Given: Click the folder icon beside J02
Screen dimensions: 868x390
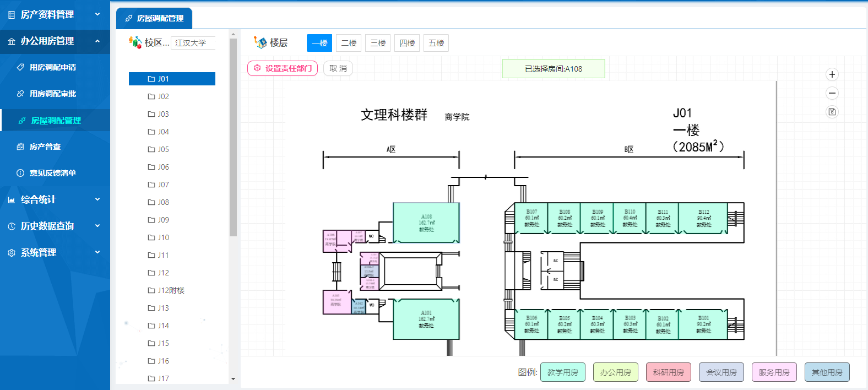Looking at the screenshot, I should 151,96.
